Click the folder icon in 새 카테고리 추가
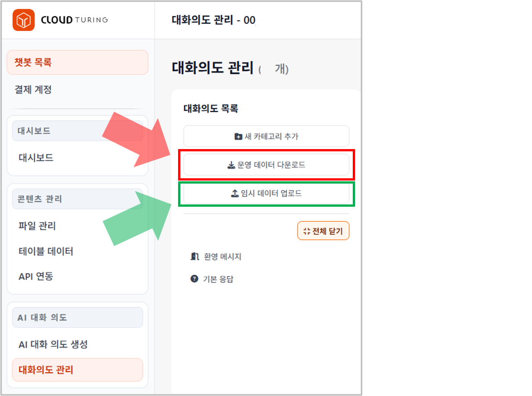 (x=238, y=137)
